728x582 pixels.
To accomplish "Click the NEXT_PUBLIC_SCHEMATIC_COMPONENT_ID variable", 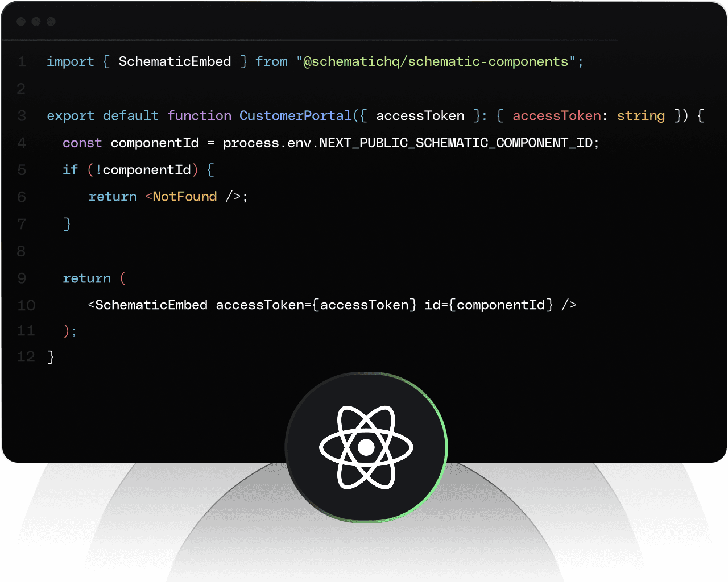I will pyautogui.click(x=456, y=143).
